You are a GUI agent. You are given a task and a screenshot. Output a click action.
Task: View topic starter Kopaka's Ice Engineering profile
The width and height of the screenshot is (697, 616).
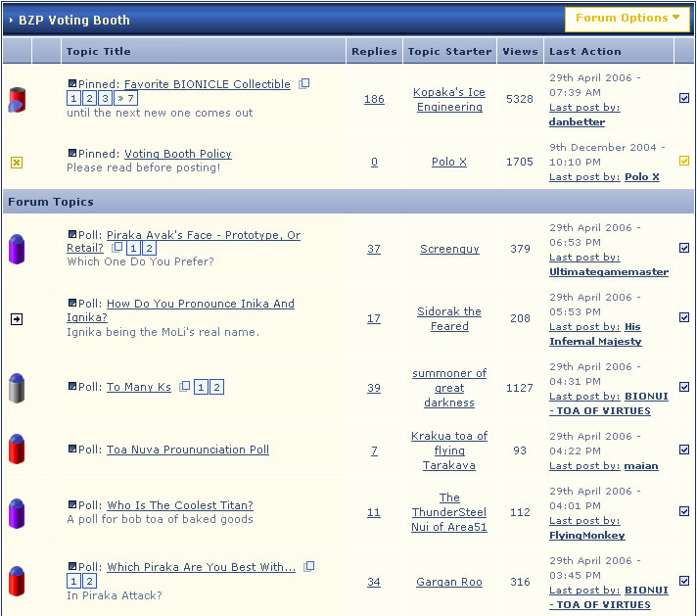click(449, 99)
